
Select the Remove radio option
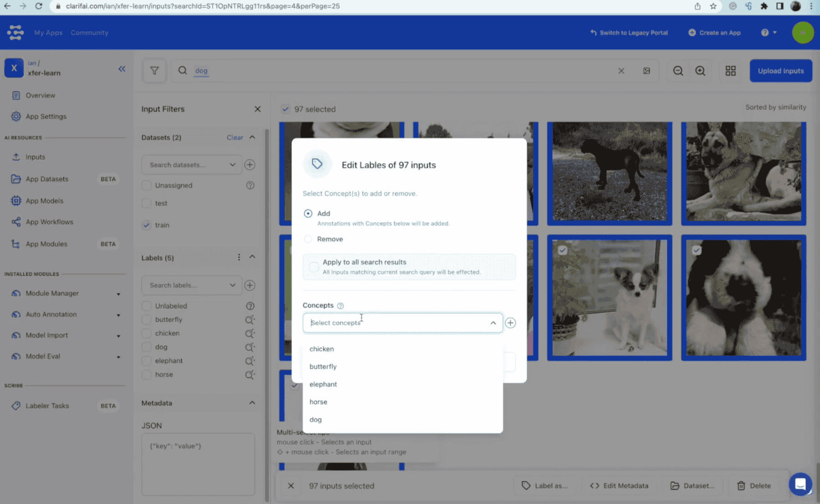[x=308, y=239]
